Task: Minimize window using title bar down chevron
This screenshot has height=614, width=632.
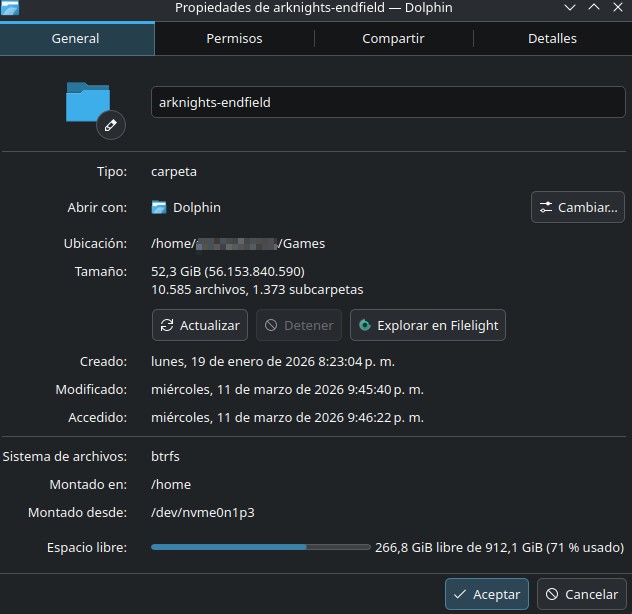Action: tap(570, 7)
